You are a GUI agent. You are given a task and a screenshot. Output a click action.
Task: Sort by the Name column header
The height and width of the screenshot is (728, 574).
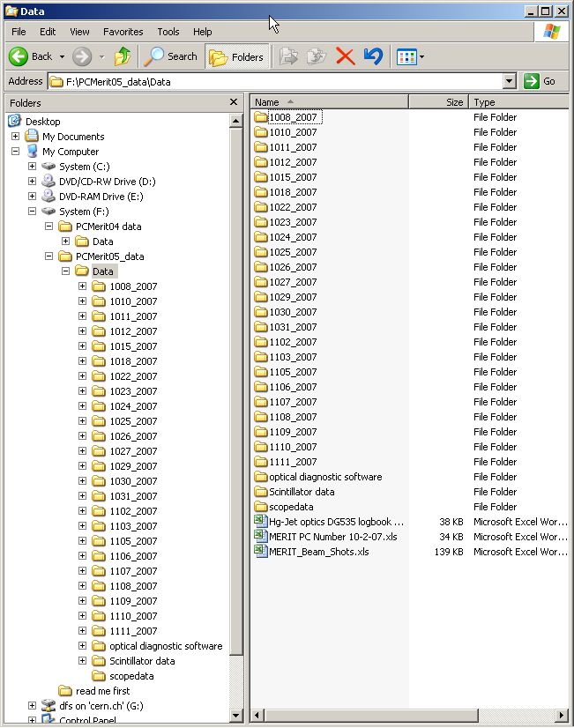[x=329, y=101]
